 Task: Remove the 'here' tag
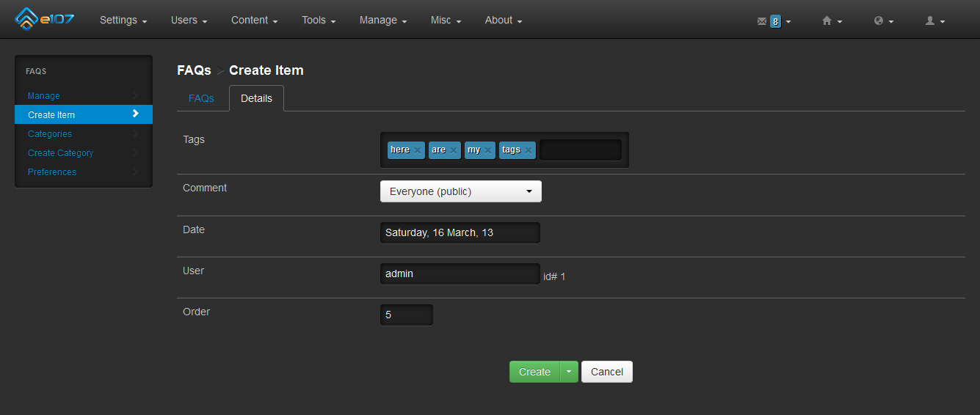tap(418, 150)
